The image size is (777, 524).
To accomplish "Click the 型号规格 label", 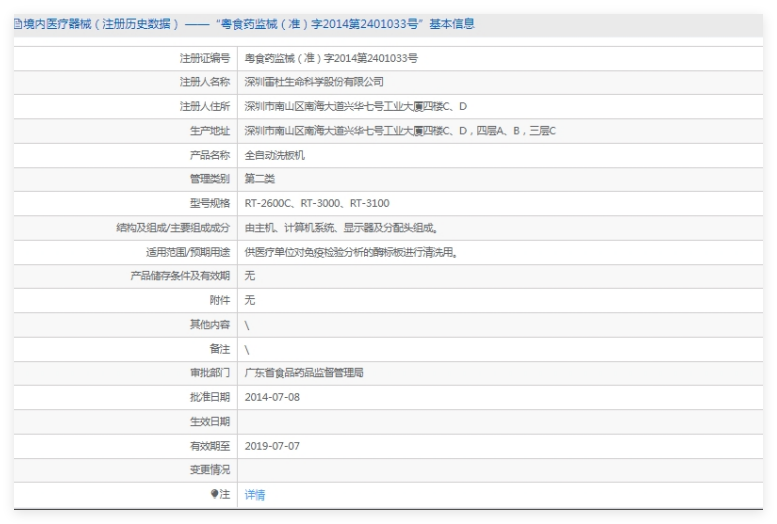I will click(210, 203).
